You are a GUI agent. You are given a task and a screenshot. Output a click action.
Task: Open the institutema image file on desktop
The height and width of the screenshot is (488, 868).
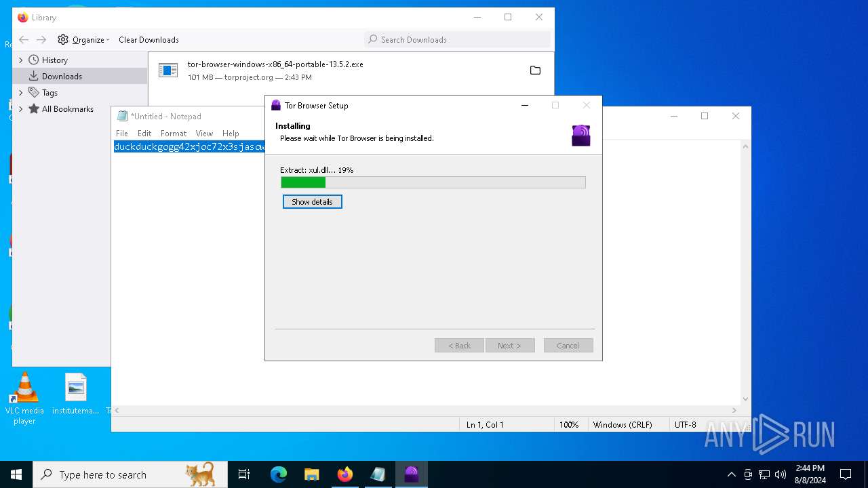point(76,394)
